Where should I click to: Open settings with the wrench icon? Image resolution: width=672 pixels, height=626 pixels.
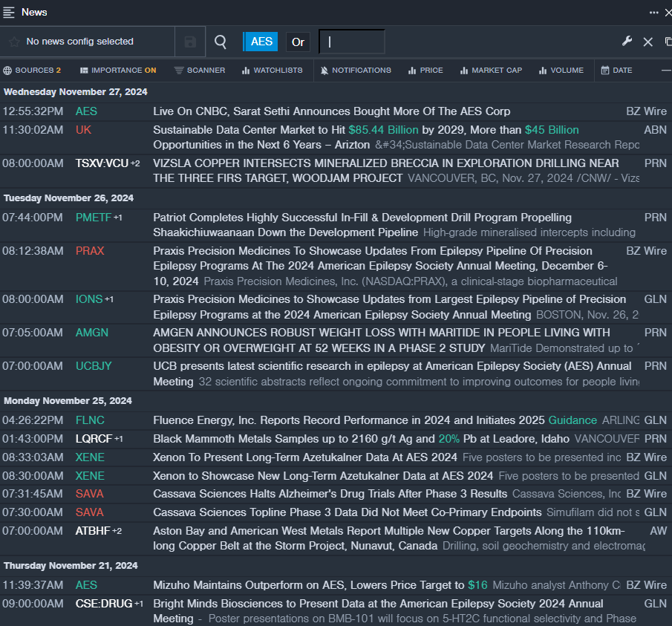click(627, 42)
